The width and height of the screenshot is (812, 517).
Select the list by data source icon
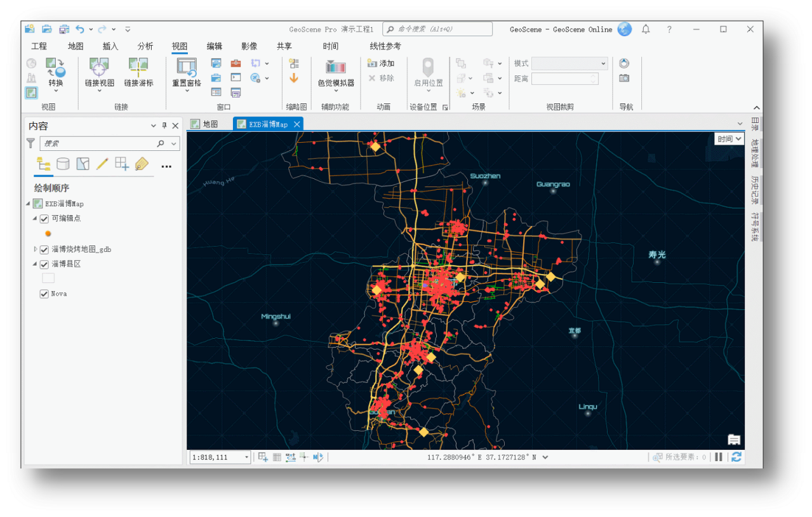[63, 164]
